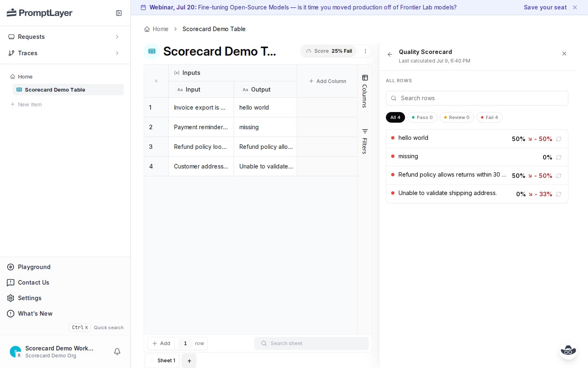Open the webinar announcement link
This screenshot has width=588, height=368.
tap(303, 7)
